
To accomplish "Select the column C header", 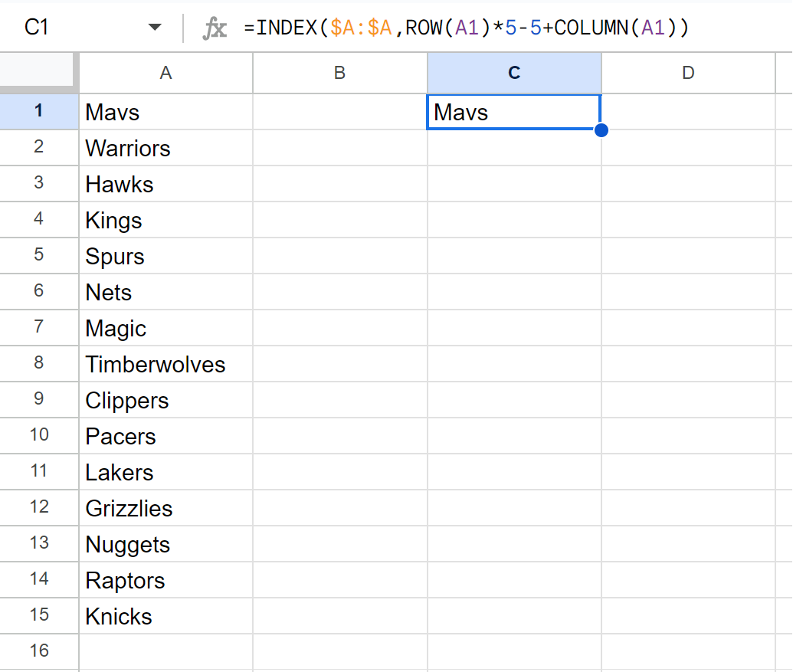I will click(514, 73).
